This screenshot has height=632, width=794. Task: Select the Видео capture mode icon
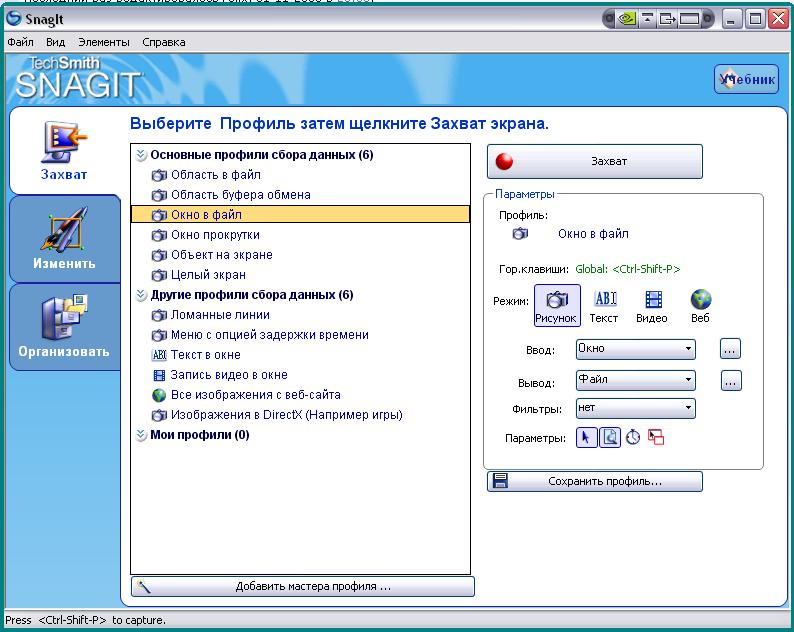pos(652,306)
